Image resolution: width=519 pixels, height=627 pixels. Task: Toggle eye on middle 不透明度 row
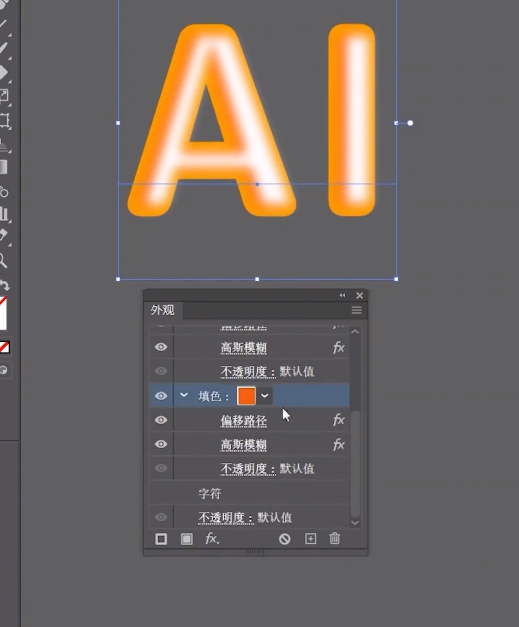pos(161,468)
